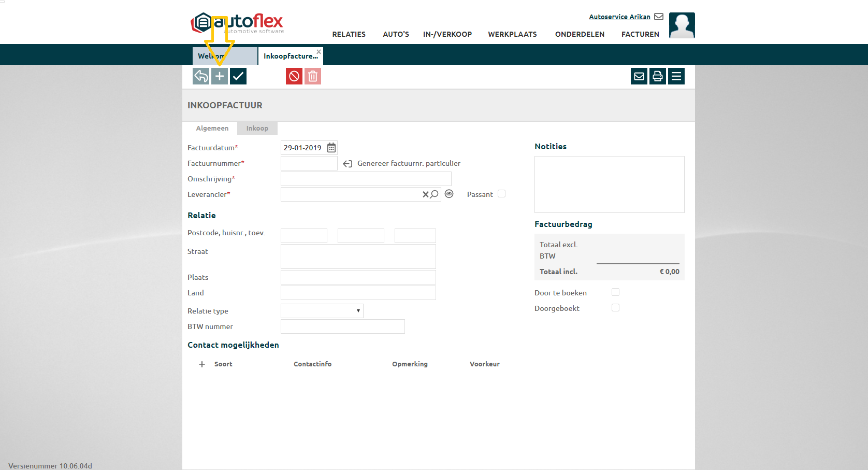Click the envelope email toolbar icon
Viewport: 868px width, 470px height.
point(639,76)
